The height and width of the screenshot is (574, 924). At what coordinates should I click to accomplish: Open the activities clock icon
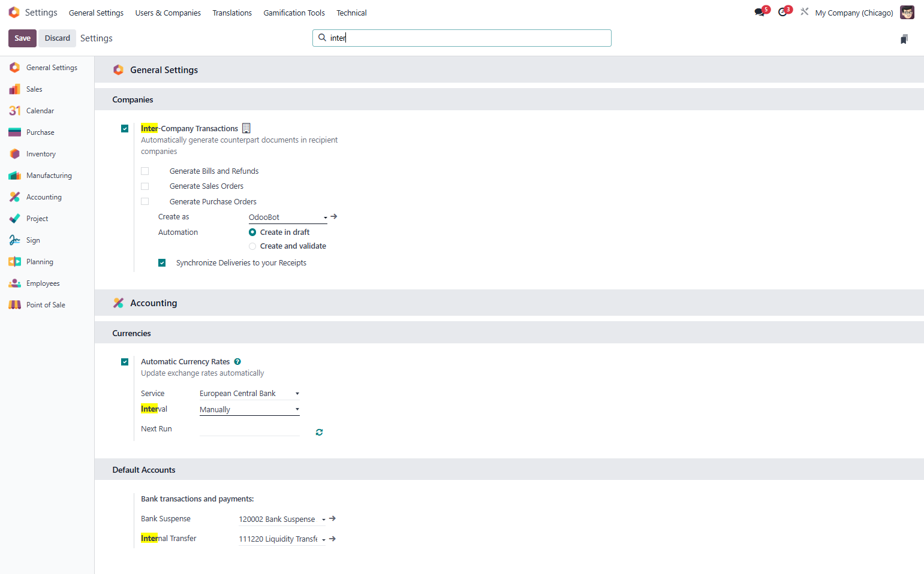pos(782,13)
